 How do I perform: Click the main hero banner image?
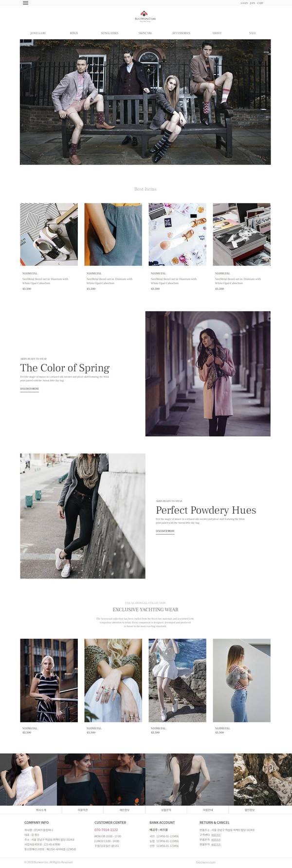(x=145, y=102)
